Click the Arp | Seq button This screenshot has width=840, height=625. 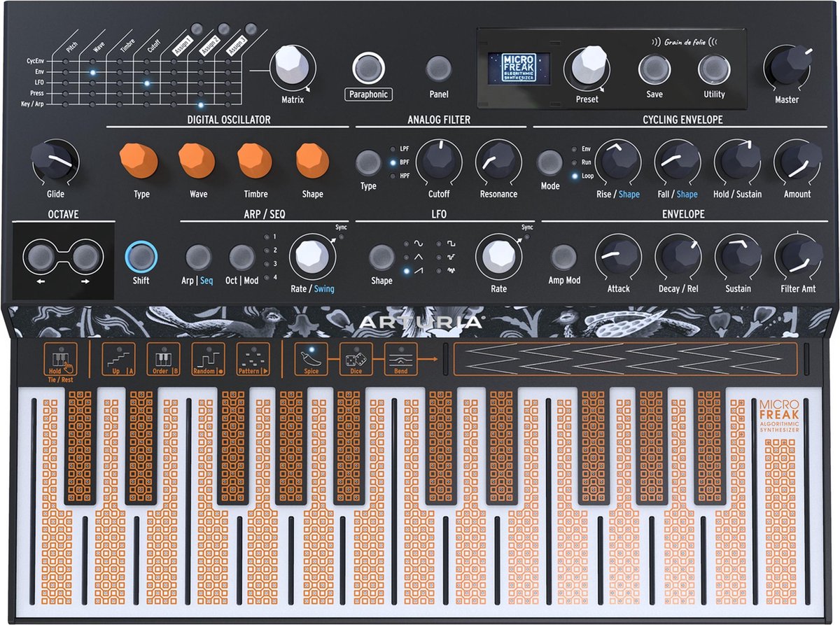[x=198, y=257]
